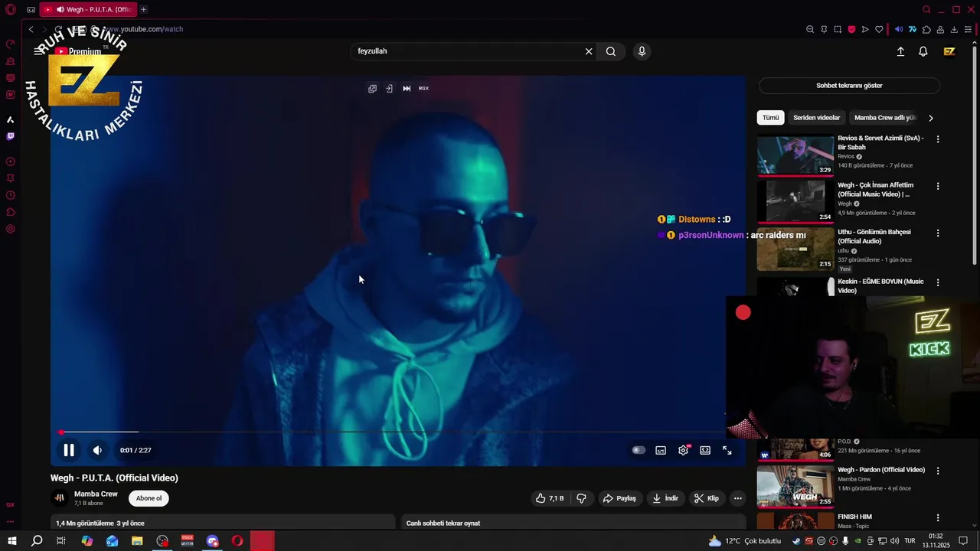980x551 pixels.
Task: Pause the video with the pause button
Action: point(69,450)
